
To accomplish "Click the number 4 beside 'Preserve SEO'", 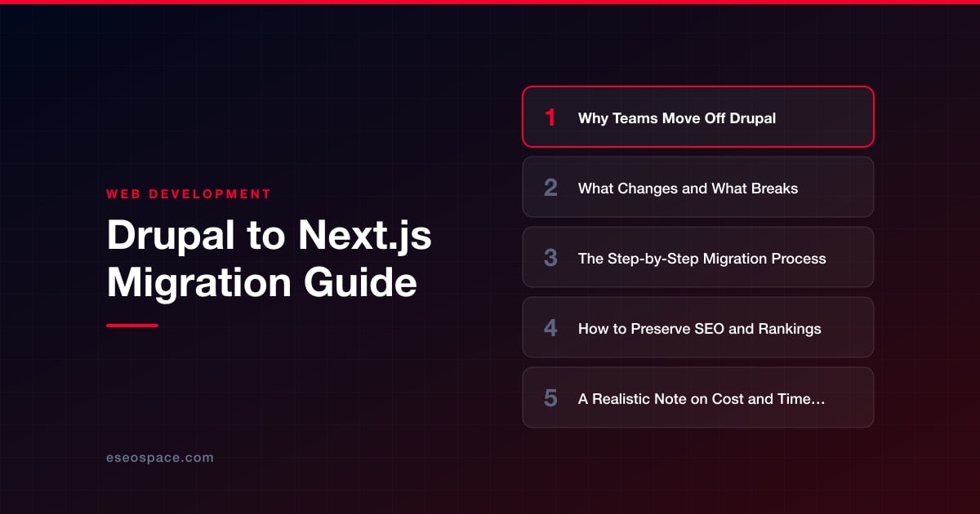I will pyautogui.click(x=550, y=328).
